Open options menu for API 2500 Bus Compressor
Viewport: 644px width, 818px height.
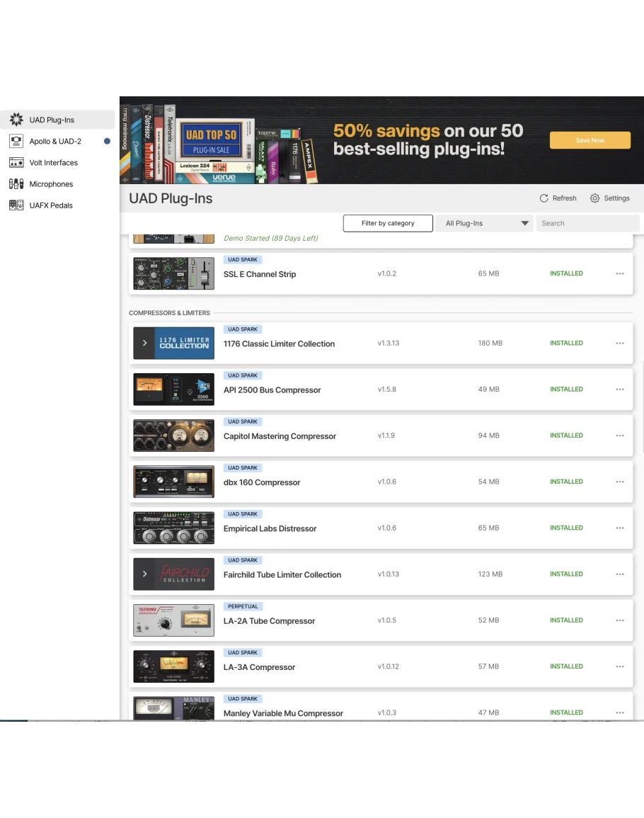(x=619, y=390)
